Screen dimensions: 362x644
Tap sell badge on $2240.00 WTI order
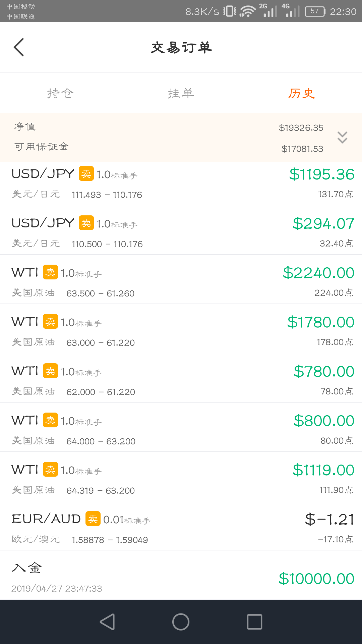(x=50, y=272)
